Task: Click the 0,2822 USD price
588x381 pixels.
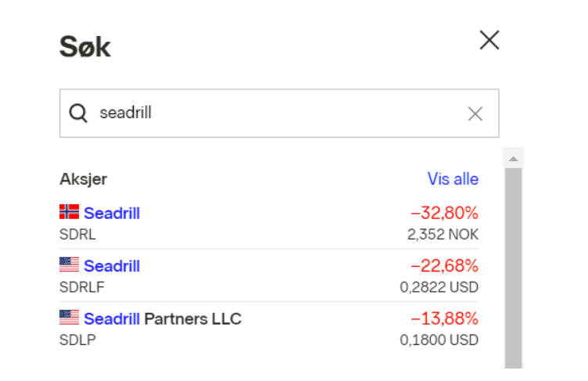Action: click(x=439, y=287)
